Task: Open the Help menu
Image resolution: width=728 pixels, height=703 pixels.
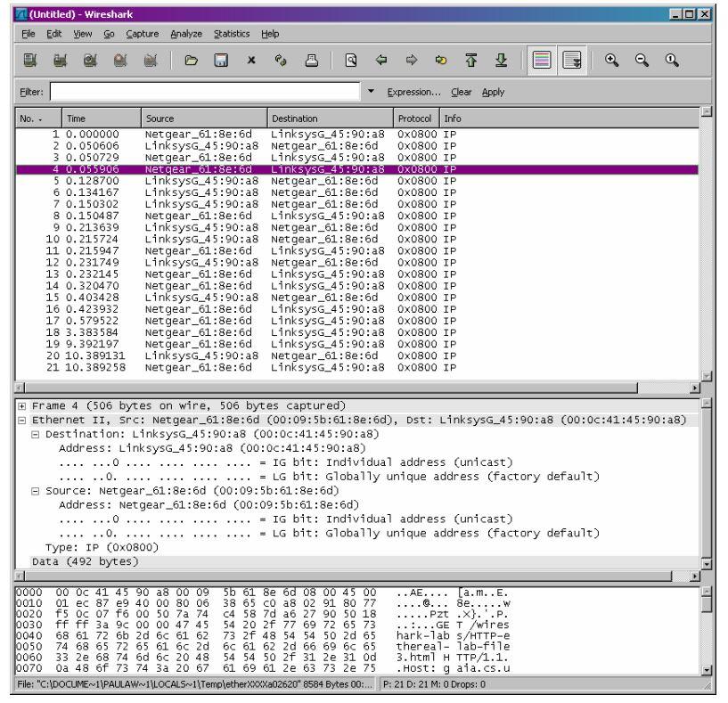Action: click(270, 34)
